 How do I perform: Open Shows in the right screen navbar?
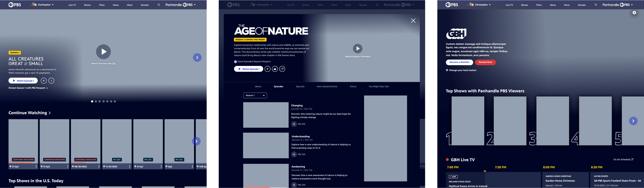[525, 5]
